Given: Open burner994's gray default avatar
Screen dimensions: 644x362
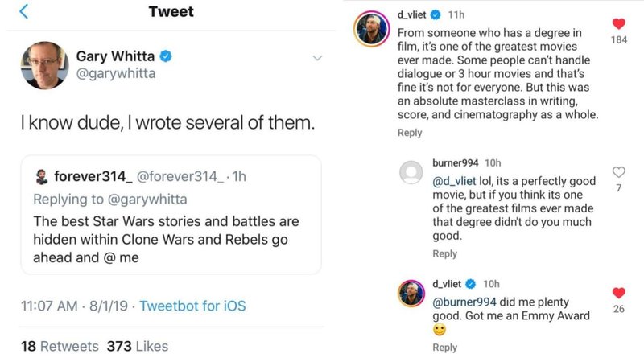Looking at the screenshot, I should tap(412, 172).
